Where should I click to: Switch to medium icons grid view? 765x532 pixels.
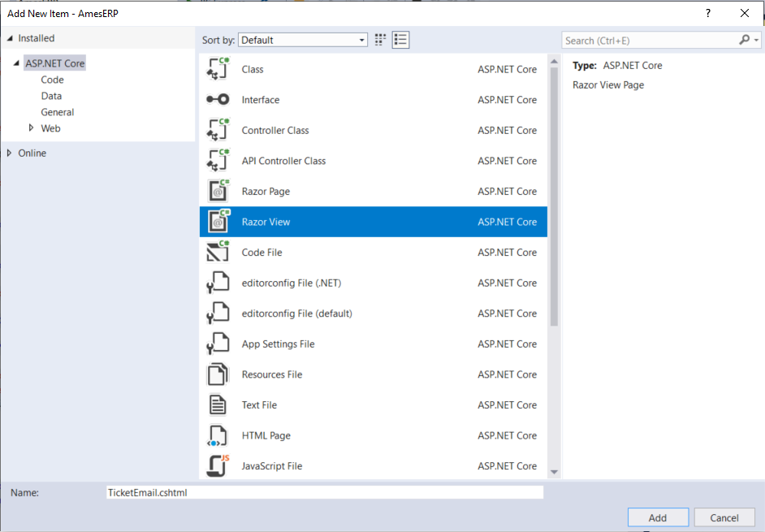click(x=380, y=40)
